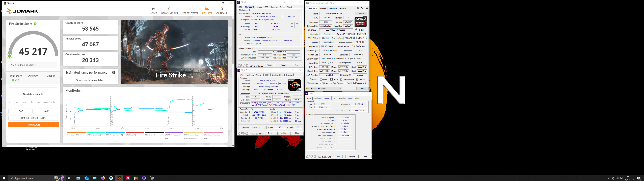Open Task View on the taskbar
The width and height of the screenshot is (644, 181).
tap(70, 178)
